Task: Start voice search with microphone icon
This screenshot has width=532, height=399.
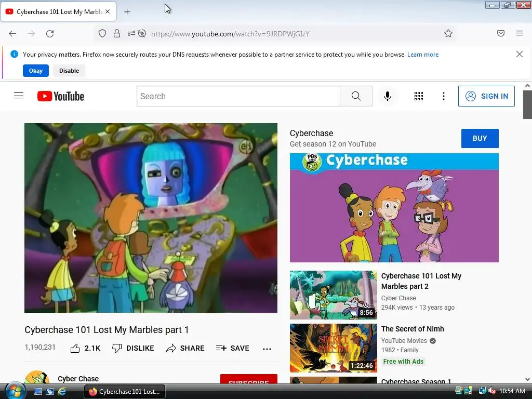Action: (387, 96)
